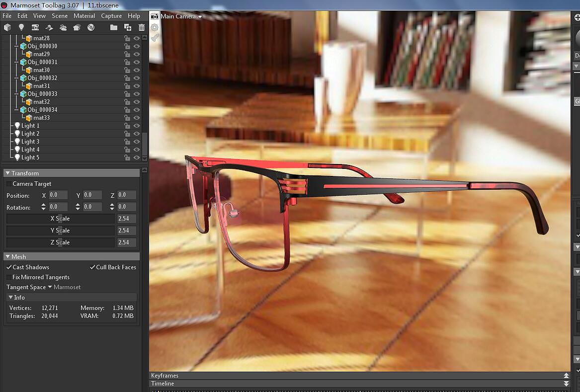This screenshot has height=392, width=580.
Task: Hide mat33 using its eye icon
Action: (x=137, y=118)
